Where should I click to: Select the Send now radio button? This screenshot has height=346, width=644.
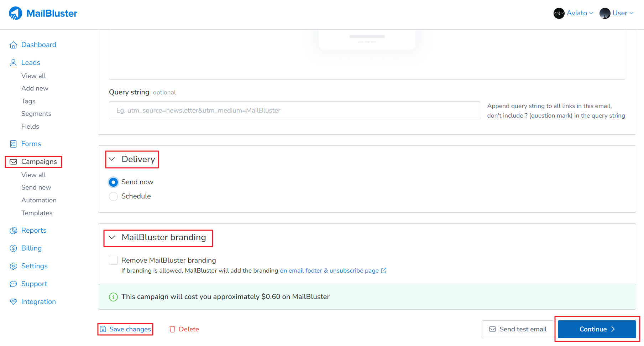pyautogui.click(x=113, y=182)
